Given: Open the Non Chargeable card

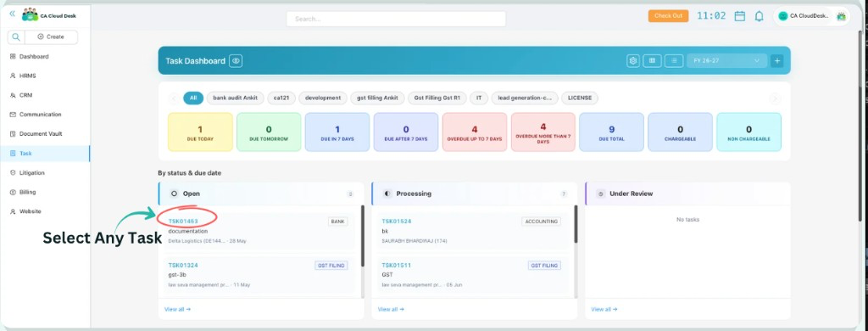Looking at the screenshot, I should pos(749,132).
